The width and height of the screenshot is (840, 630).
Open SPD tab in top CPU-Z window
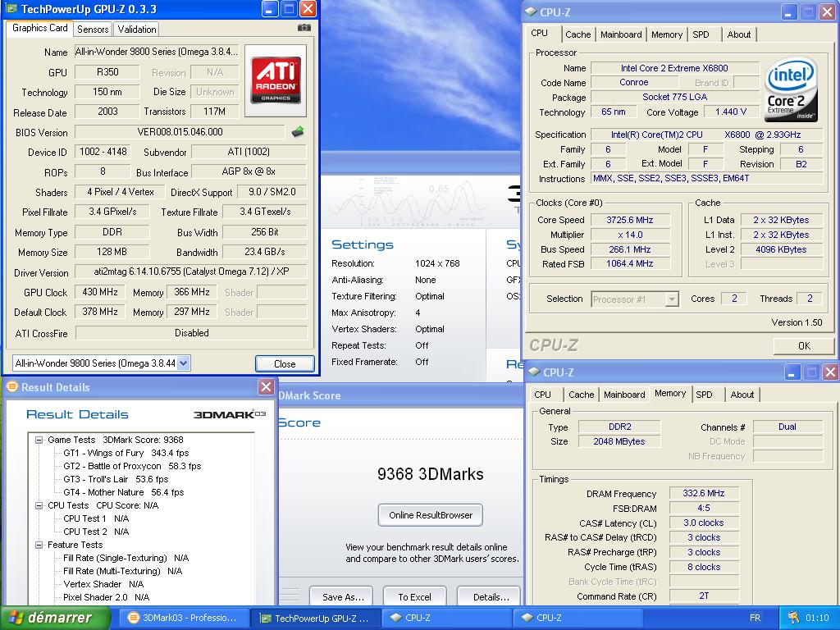(x=701, y=34)
